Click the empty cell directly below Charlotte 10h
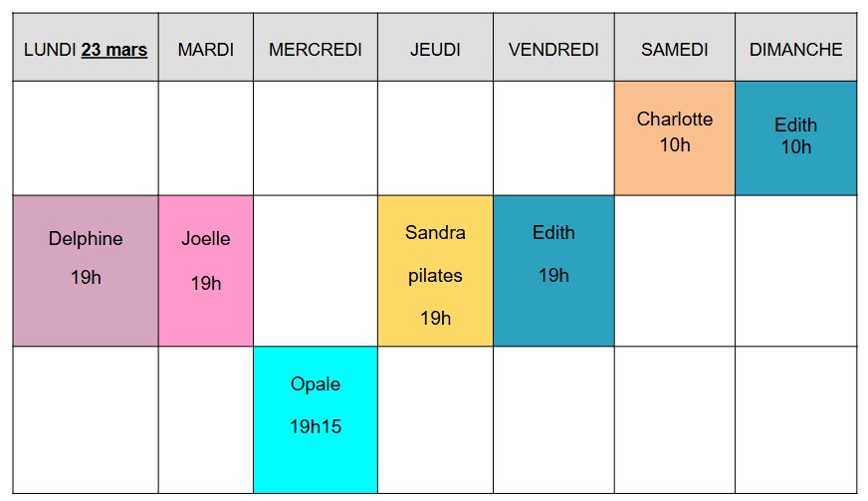The width and height of the screenshot is (868, 501). [674, 270]
